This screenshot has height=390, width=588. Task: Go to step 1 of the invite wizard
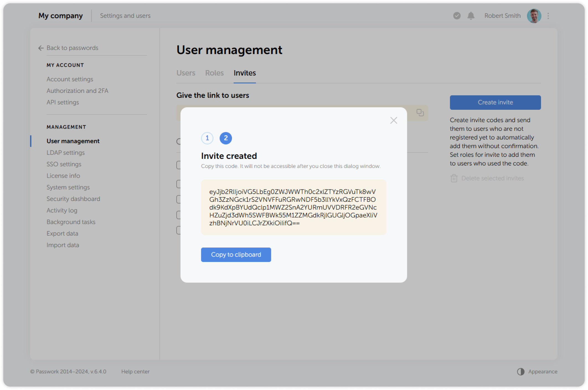207,138
